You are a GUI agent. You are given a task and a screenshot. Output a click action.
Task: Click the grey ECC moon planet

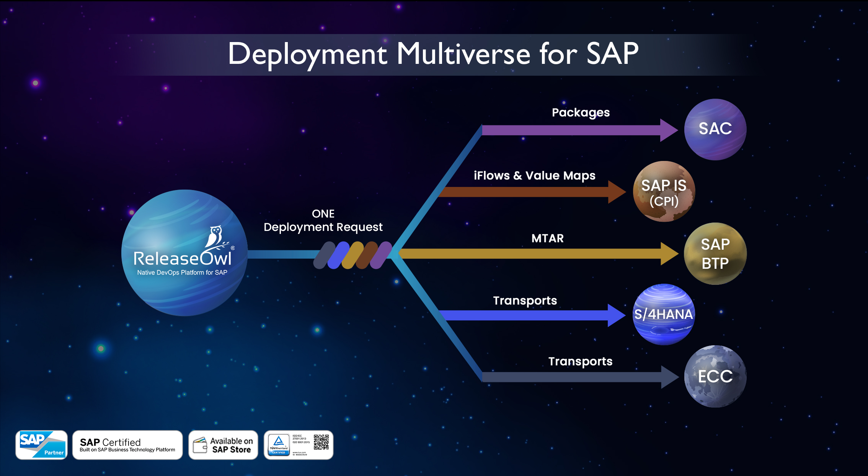click(715, 376)
